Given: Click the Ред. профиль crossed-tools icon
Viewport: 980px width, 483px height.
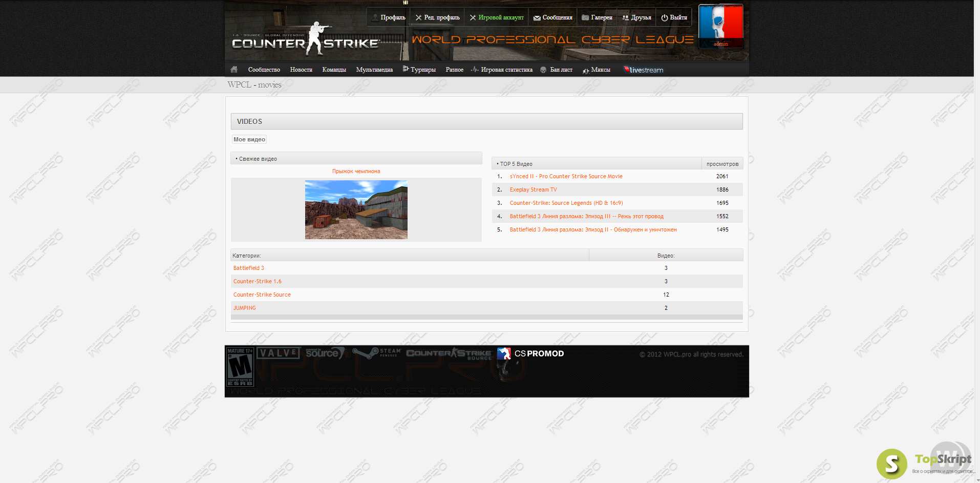Looking at the screenshot, I should pyautogui.click(x=418, y=17).
